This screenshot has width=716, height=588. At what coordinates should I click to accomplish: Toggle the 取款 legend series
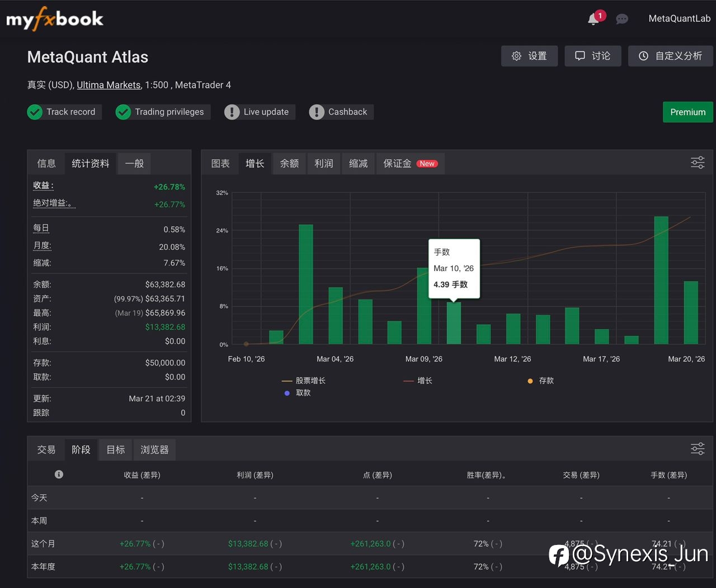298,393
